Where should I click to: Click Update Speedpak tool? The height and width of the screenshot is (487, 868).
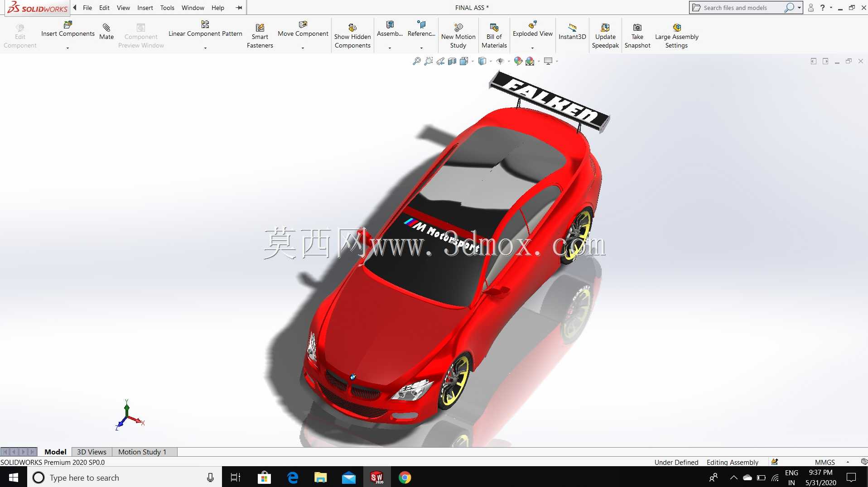605,36
